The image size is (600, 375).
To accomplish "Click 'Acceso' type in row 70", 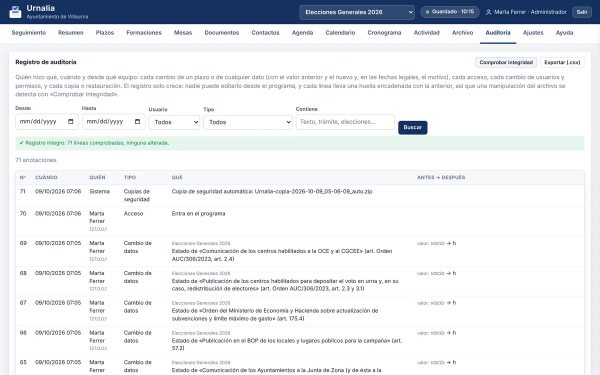I will [x=134, y=214].
